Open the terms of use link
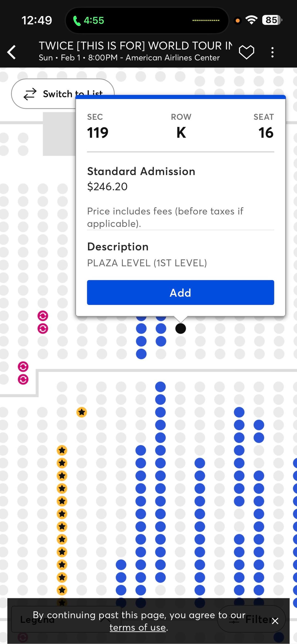 (137, 628)
